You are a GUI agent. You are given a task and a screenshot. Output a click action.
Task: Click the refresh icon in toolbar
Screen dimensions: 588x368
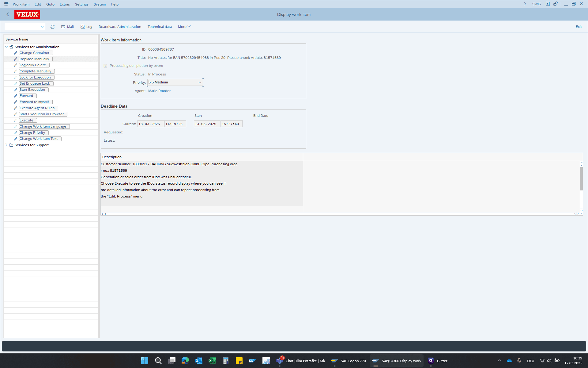click(x=52, y=27)
